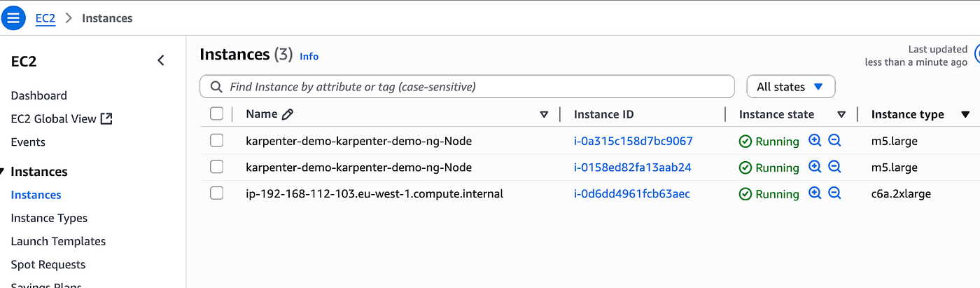Open the All states filter dropdown
This screenshot has width=980, height=288.
click(x=791, y=87)
